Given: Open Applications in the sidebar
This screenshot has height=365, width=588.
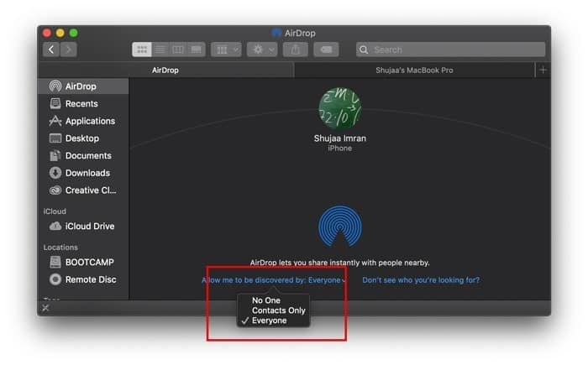Looking at the screenshot, I should pos(83,121).
